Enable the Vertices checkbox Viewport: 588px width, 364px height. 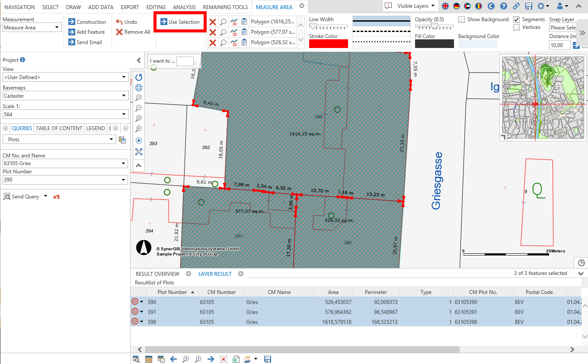point(517,27)
